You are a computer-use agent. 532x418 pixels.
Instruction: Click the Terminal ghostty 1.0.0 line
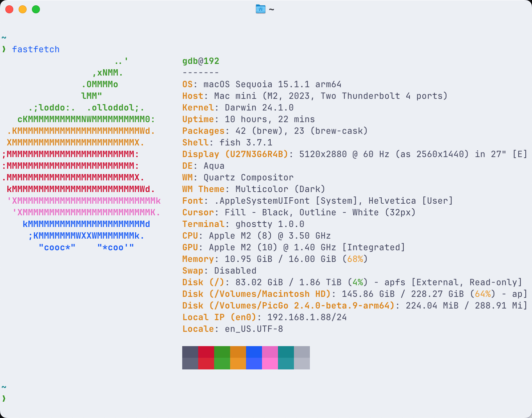point(243,224)
